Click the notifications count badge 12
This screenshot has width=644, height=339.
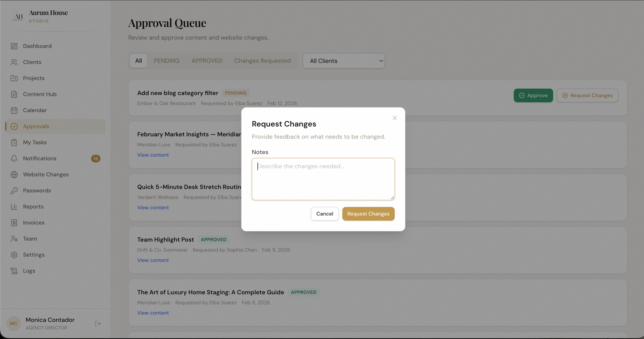[96, 159]
